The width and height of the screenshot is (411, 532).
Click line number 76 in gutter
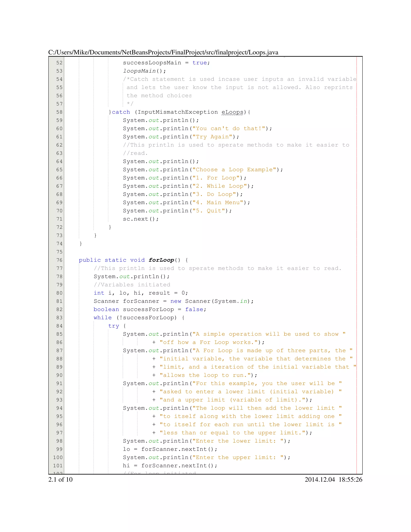coord(59,260)
